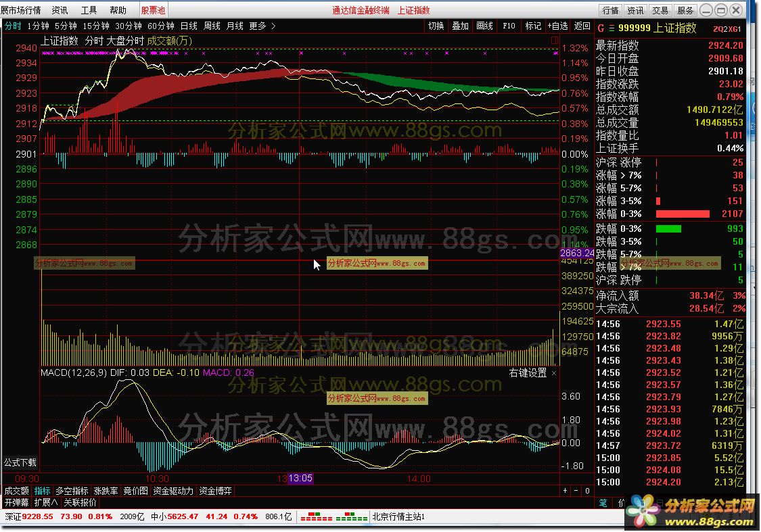Click the green three-line icon next to G

click(x=612, y=28)
